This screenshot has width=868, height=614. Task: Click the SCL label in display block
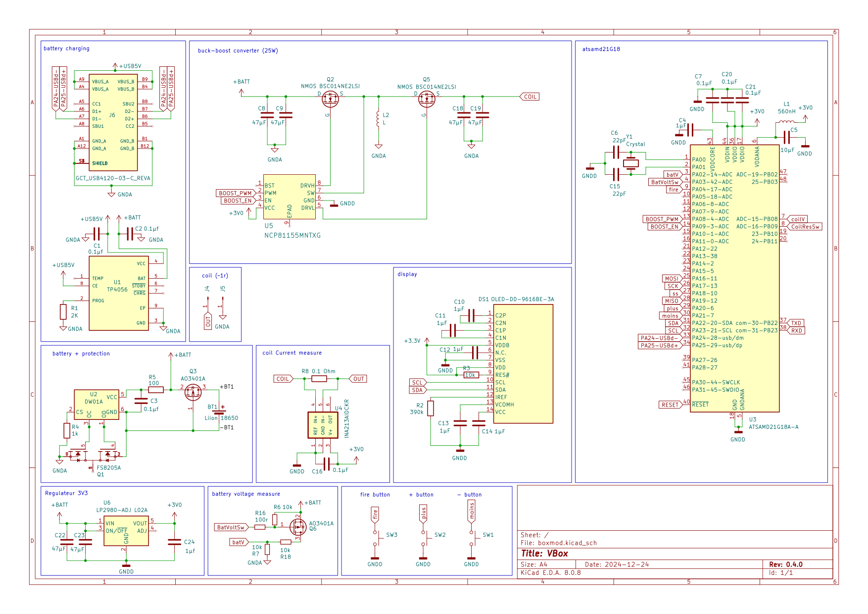[x=418, y=382]
